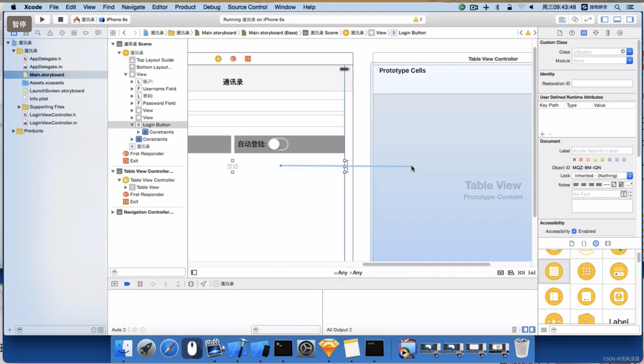Click the Run (Play) button in toolbar
Viewport: 644px width, 364px height.
click(42, 19)
